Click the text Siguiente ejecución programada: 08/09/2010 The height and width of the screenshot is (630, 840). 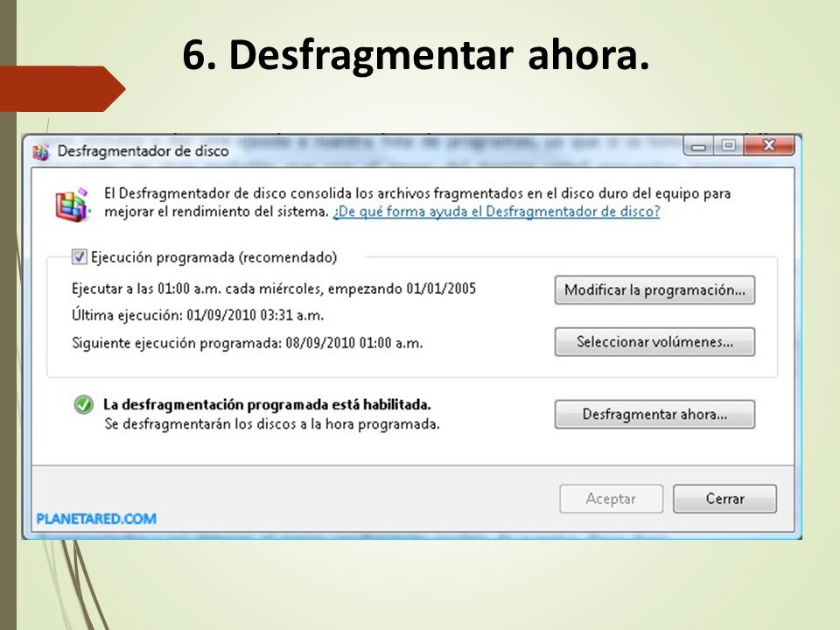[247, 343]
